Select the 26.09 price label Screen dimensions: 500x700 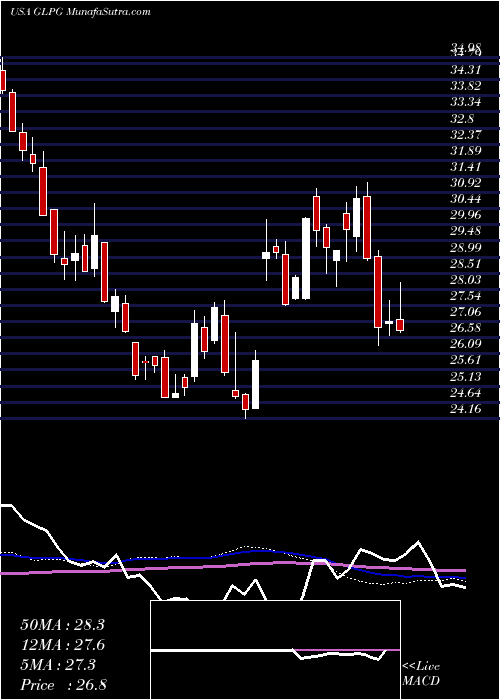466,344
